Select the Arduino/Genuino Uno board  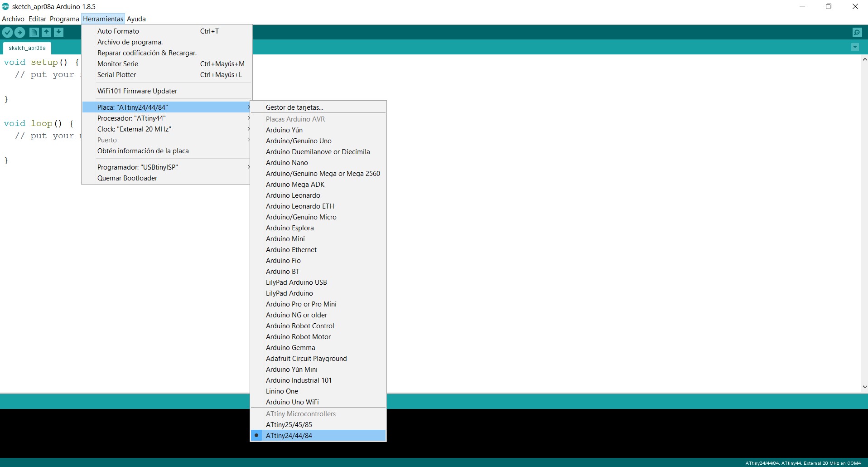[318, 141]
